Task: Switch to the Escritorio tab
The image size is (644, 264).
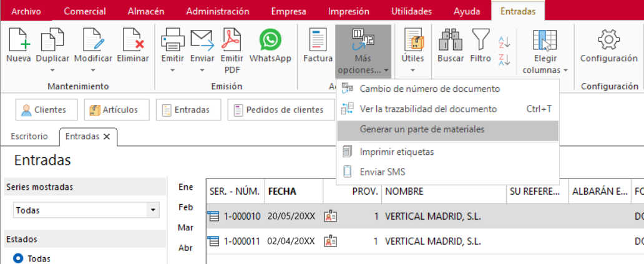Action: tap(29, 136)
